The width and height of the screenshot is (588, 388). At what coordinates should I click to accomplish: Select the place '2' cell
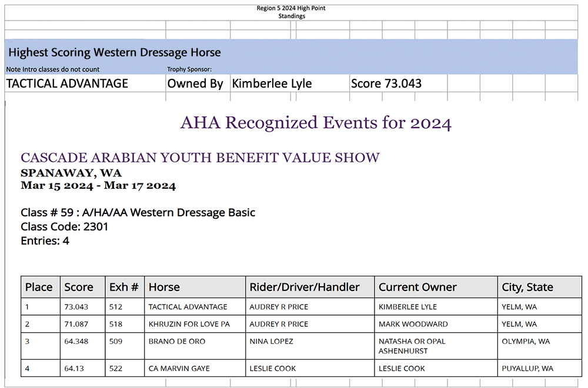(x=41, y=324)
